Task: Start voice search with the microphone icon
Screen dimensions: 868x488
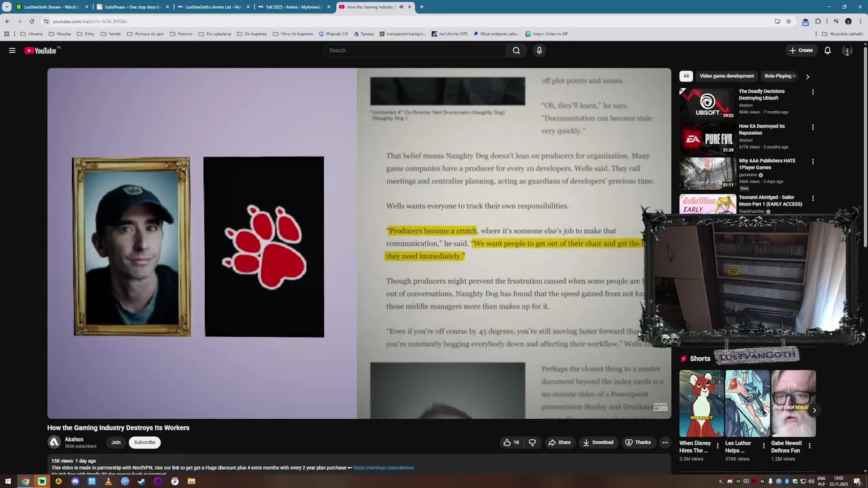Action: [x=539, y=50]
